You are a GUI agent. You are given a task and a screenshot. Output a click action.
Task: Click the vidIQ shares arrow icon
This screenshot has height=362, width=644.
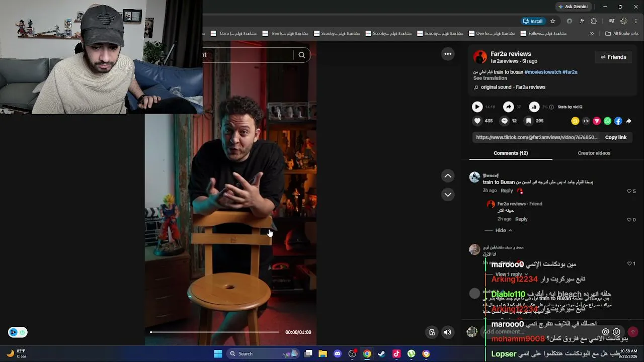coord(509,107)
